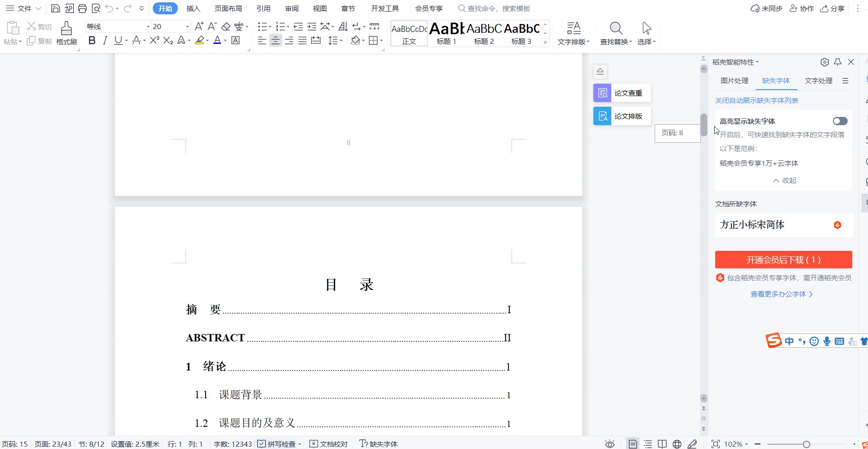
Task: Open font color dropdown arrow
Action: [x=225, y=41]
